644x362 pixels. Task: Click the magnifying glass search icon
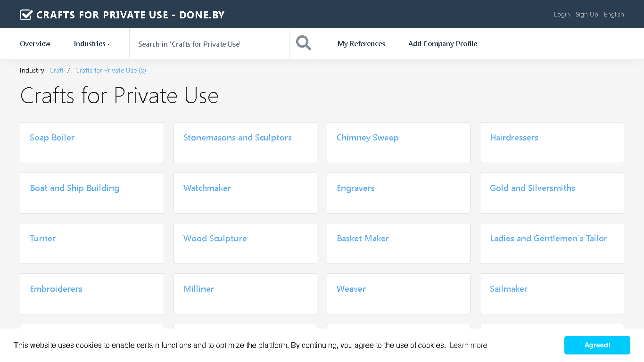coord(304,43)
